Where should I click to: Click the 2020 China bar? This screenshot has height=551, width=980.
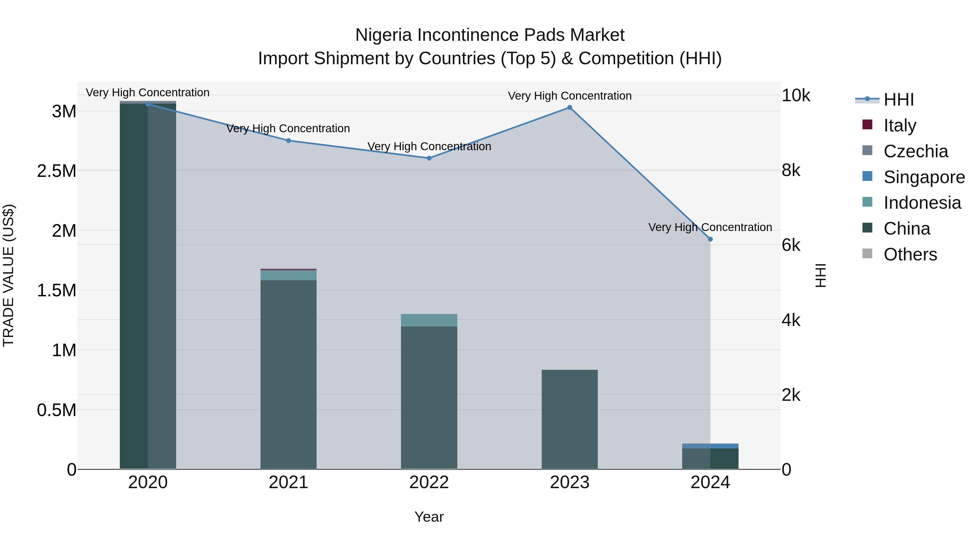click(148, 286)
